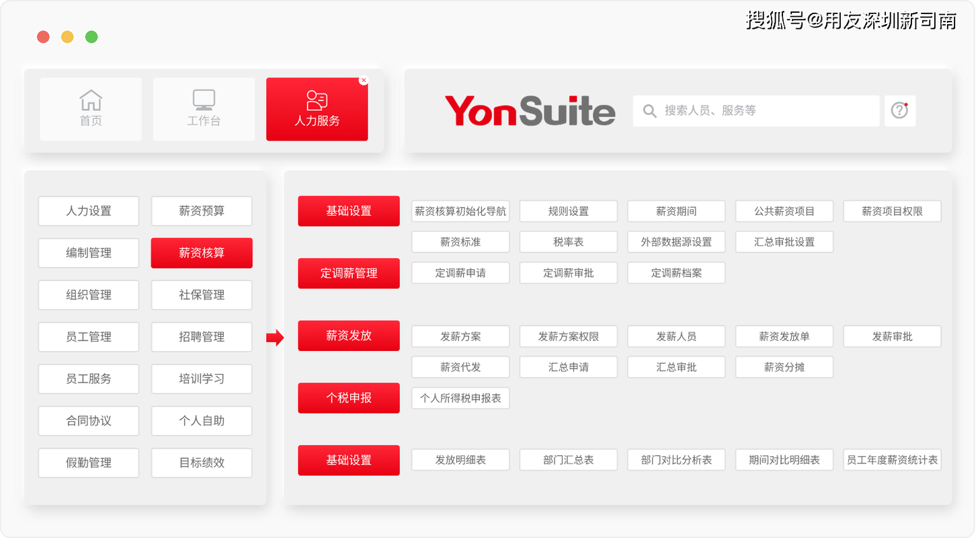Click the 薪资发放单 item
The height and width of the screenshot is (538, 980).
point(784,336)
